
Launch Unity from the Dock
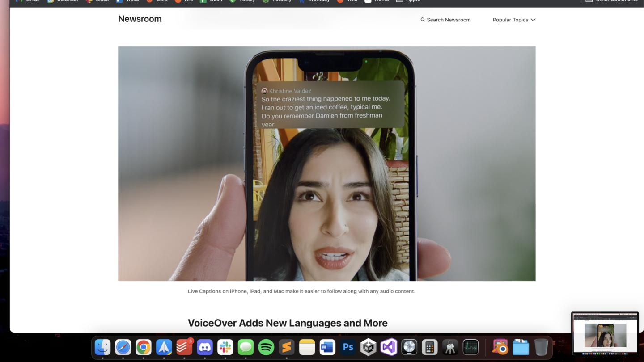(368, 347)
